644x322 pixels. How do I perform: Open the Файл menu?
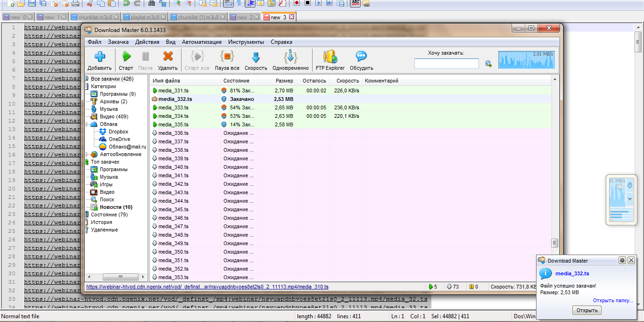[94, 42]
